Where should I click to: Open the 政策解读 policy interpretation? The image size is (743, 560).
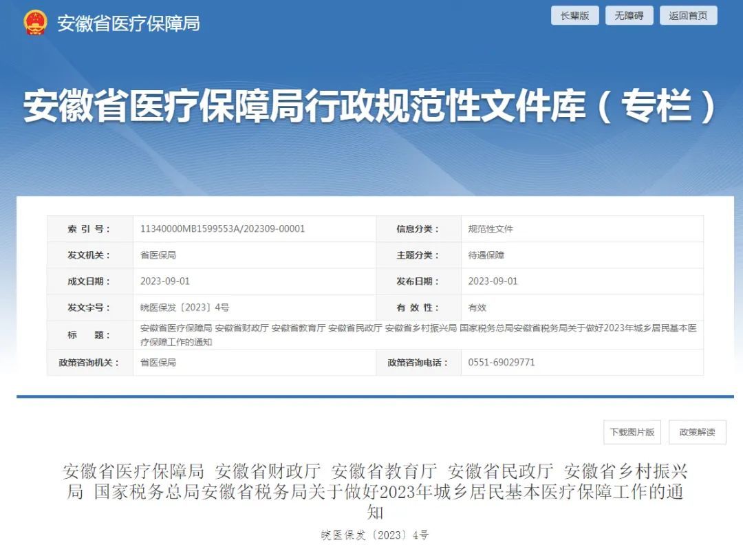(697, 432)
